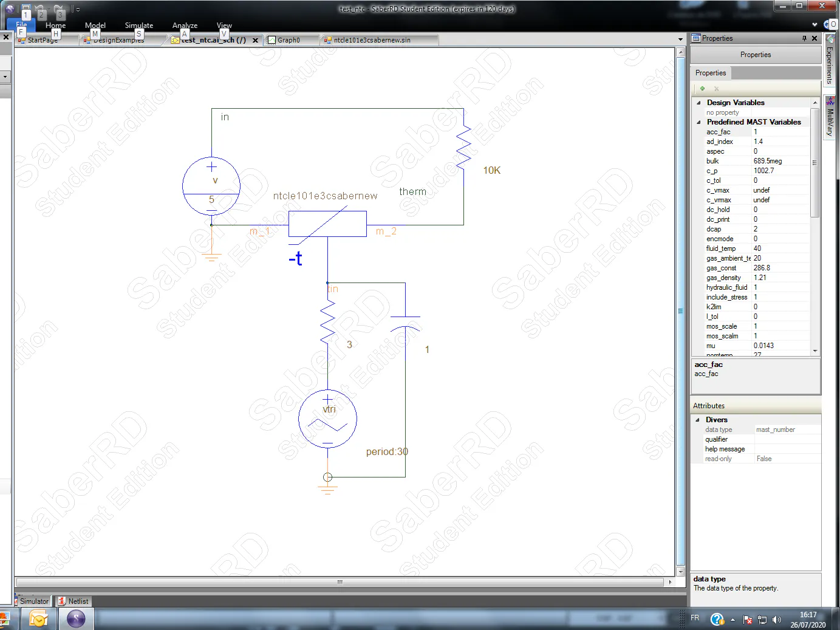Open the document tabs list dropdown
The width and height of the screenshot is (840, 630).
(x=680, y=39)
